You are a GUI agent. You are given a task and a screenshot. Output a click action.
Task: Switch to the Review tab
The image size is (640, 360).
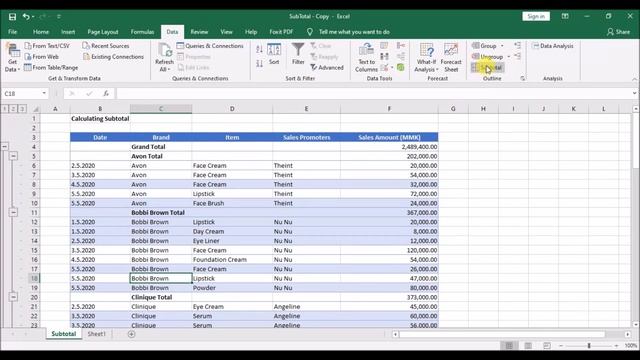199,32
